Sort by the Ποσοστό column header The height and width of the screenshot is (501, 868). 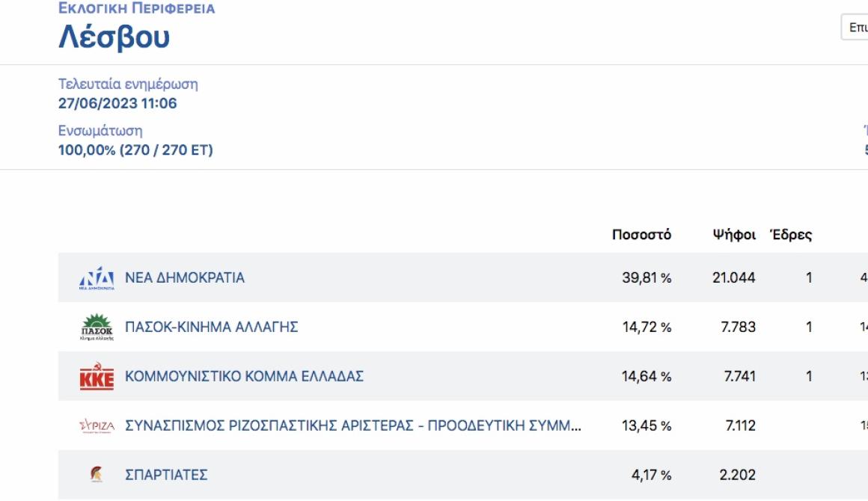tap(641, 235)
